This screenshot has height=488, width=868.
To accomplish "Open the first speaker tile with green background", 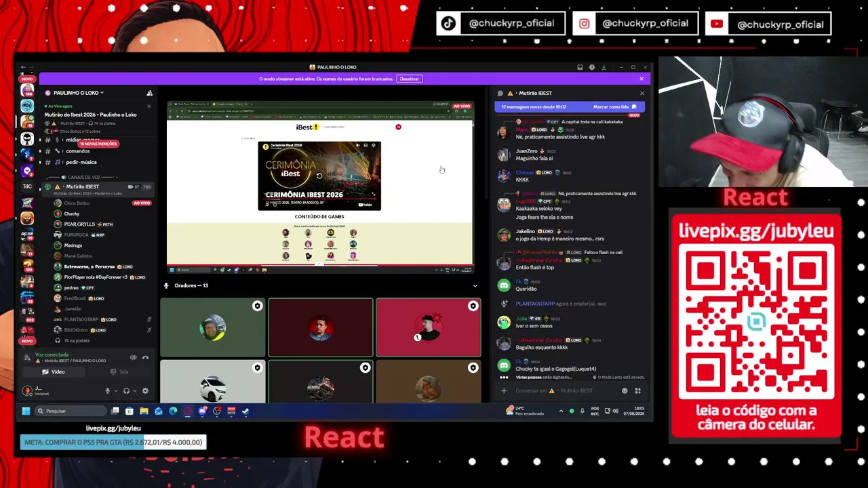I will pos(212,327).
